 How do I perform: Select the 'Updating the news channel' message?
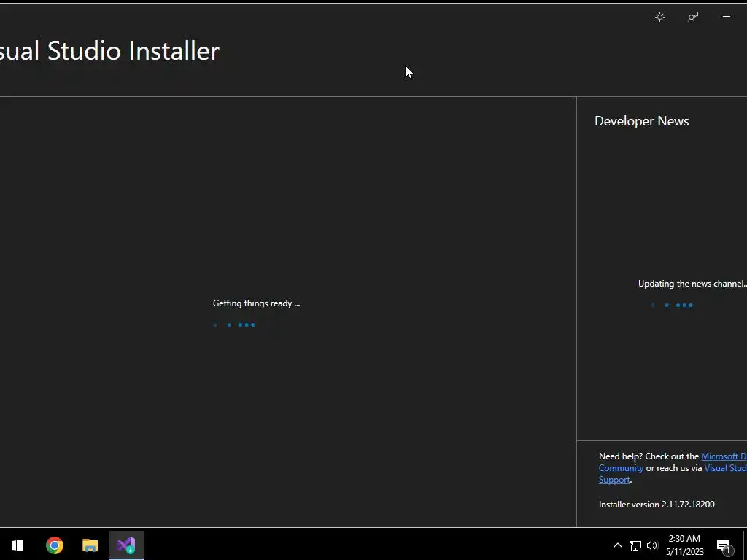pos(692,284)
